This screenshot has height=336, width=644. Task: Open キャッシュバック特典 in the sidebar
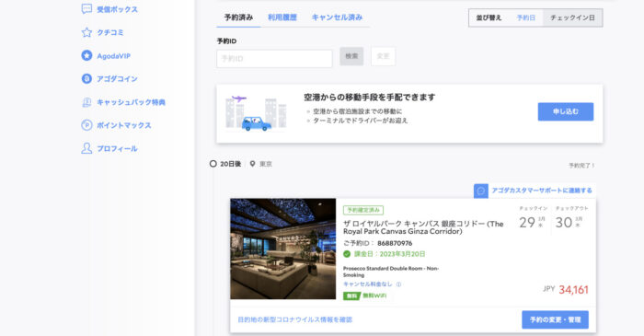tap(131, 102)
